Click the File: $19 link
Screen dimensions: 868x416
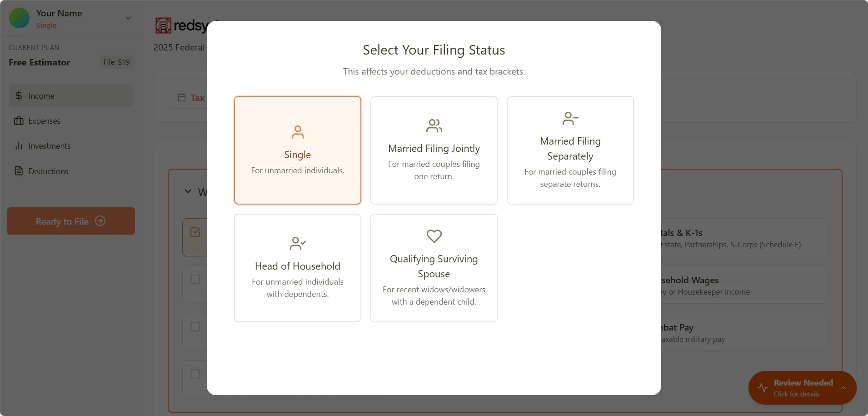(x=116, y=62)
